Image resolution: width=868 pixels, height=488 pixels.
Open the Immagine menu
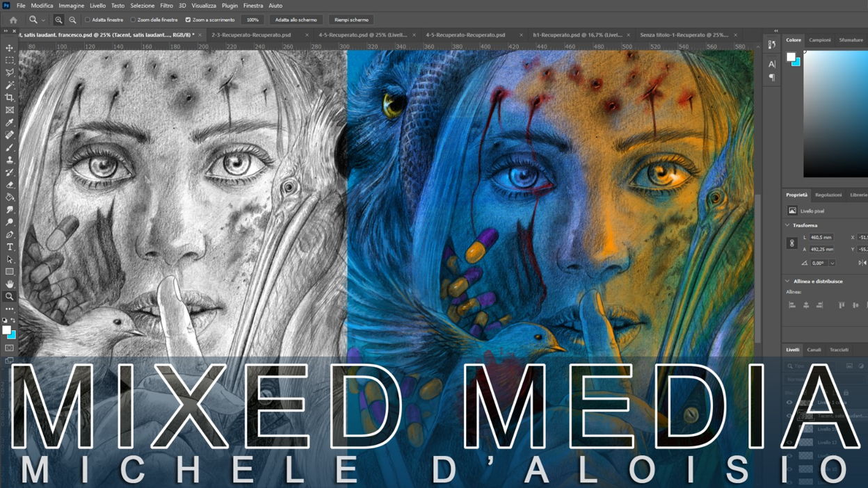pos(72,6)
